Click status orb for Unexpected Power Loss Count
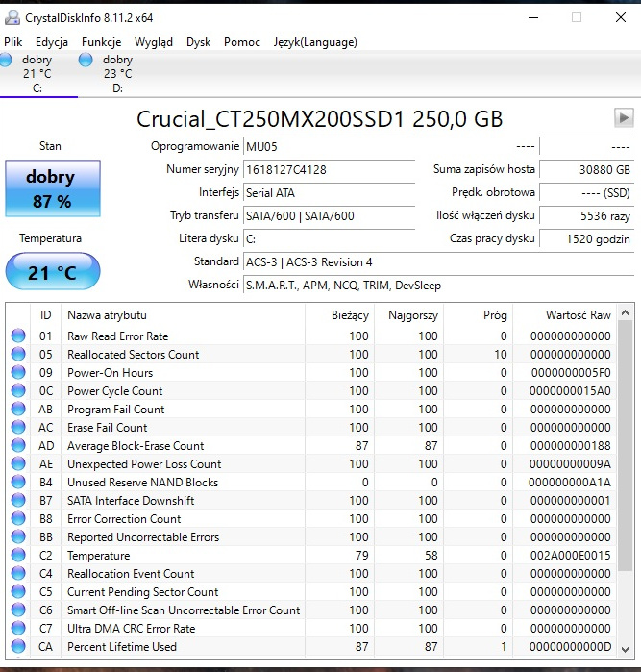641x672 pixels. pyautogui.click(x=18, y=463)
